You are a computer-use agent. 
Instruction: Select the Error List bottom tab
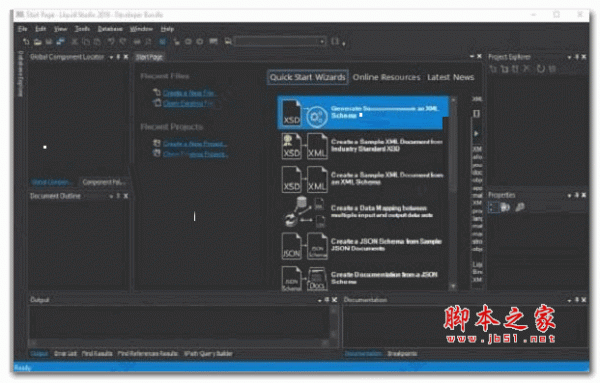coord(65,354)
